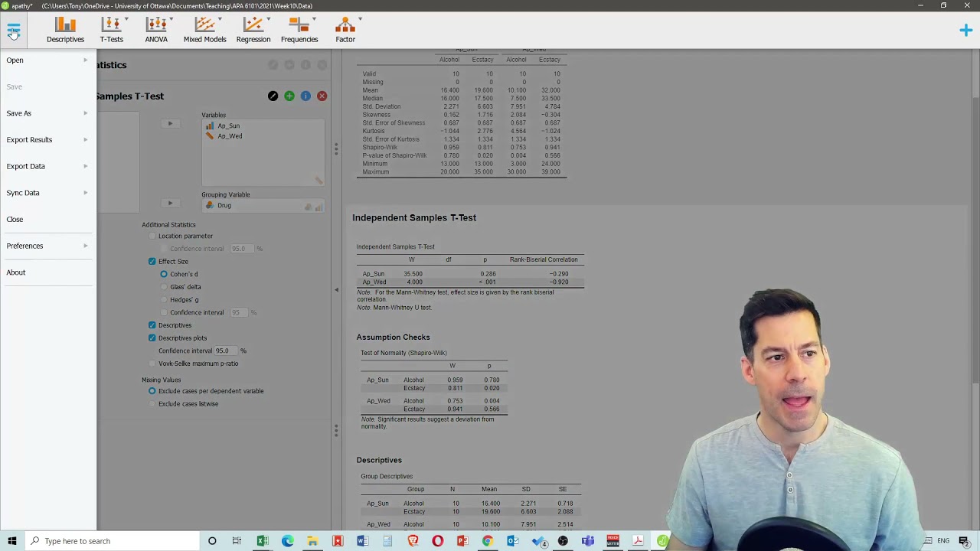
Task: Uncheck the Effect Size checkbox
Action: coord(152,262)
